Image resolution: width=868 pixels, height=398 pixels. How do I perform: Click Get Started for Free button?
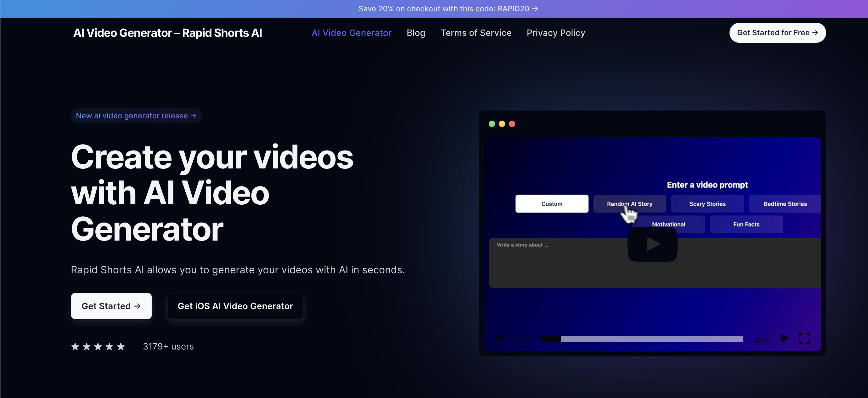click(x=777, y=33)
